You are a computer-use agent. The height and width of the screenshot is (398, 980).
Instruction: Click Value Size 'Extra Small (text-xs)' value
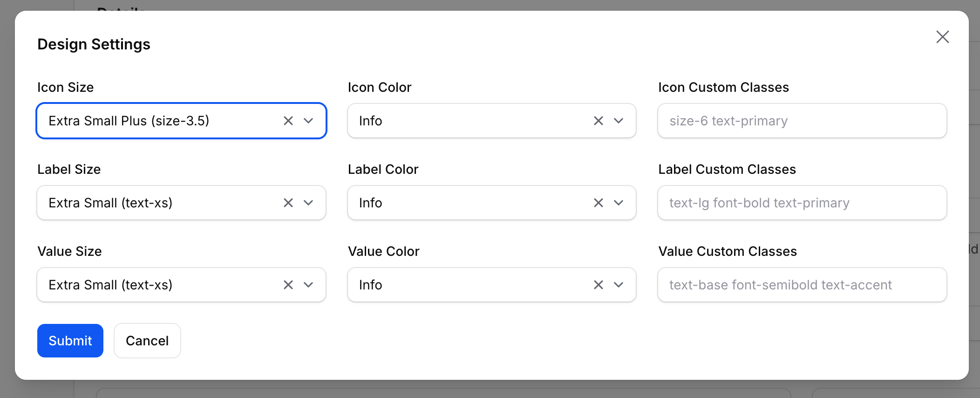110,285
